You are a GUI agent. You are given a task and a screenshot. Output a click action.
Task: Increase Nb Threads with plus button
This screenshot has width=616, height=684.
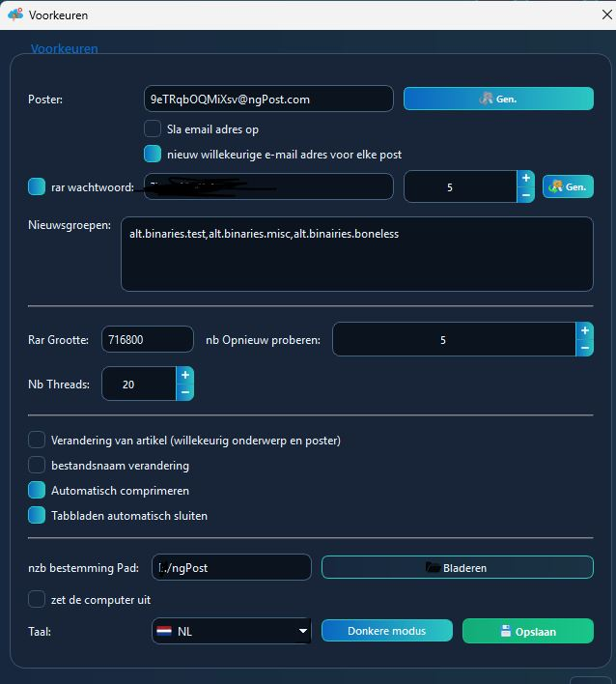[x=184, y=375]
